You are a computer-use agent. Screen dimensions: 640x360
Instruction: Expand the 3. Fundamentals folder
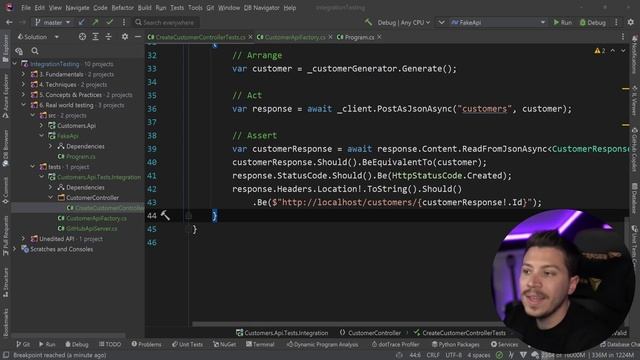23,74
